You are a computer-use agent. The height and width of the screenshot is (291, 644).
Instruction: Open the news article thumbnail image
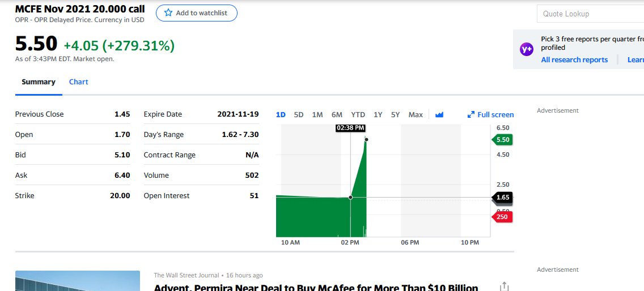(78, 281)
